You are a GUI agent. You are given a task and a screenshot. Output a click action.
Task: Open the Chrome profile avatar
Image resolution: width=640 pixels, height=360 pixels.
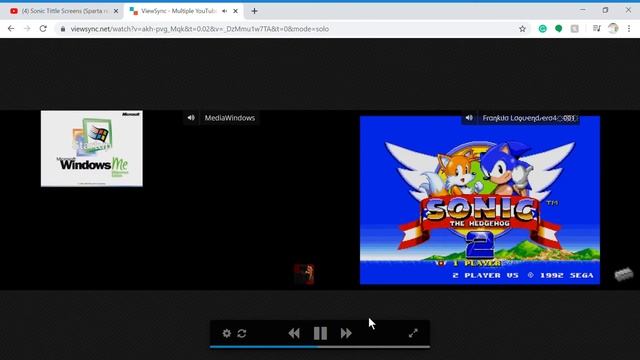pos(613,29)
